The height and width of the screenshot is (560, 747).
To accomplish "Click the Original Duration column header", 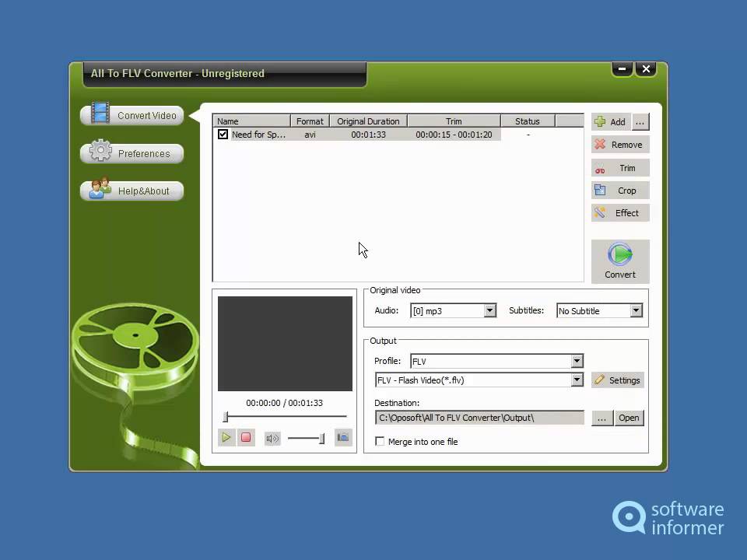I will pyautogui.click(x=368, y=121).
